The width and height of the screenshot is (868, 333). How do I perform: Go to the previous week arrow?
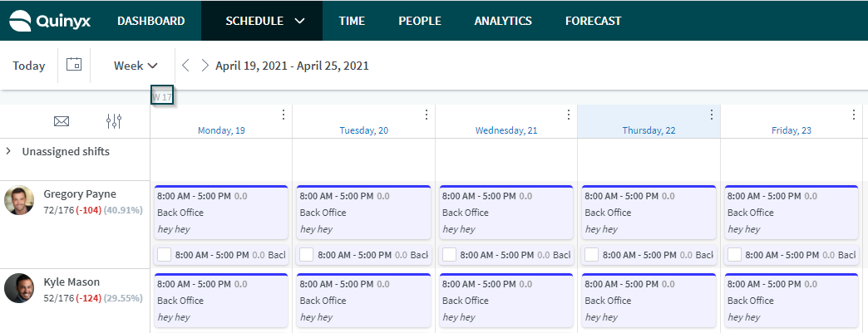[x=186, y=66]
